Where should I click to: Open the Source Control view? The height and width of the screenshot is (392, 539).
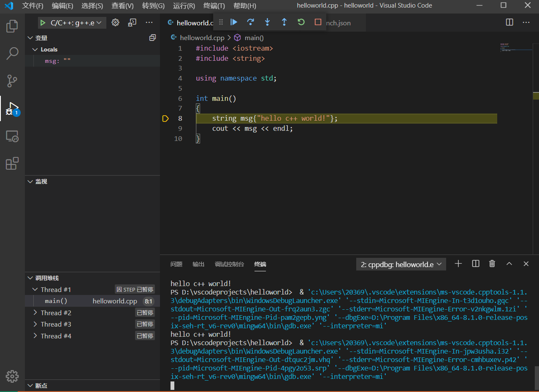click(12, 81)
